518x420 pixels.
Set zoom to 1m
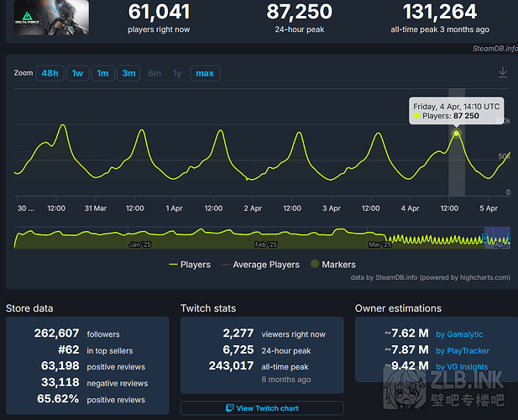pyautogui.click(x=103, y=73)
